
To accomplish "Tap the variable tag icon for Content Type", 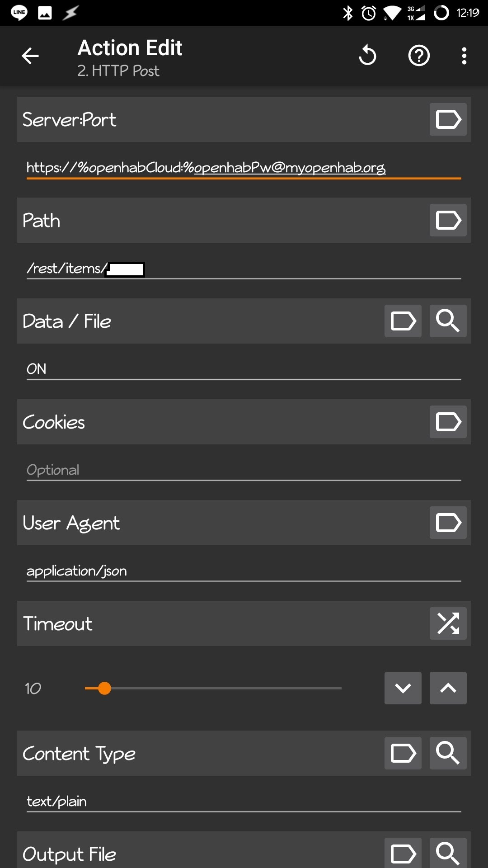I will pyautogui.click(x=403, y=753).
